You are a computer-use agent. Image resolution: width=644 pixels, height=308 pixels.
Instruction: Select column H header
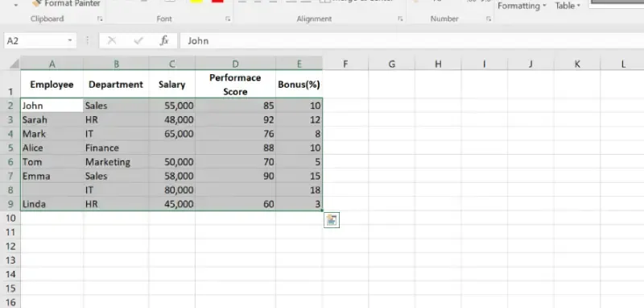pyautogui.click(x=438, y=64)
